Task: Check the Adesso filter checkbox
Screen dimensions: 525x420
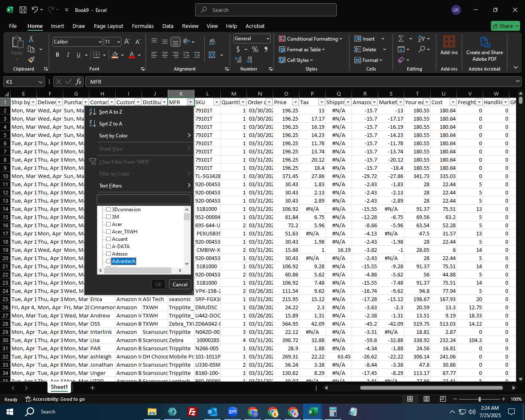Action: pyautogui.click(x=109, y=254)
